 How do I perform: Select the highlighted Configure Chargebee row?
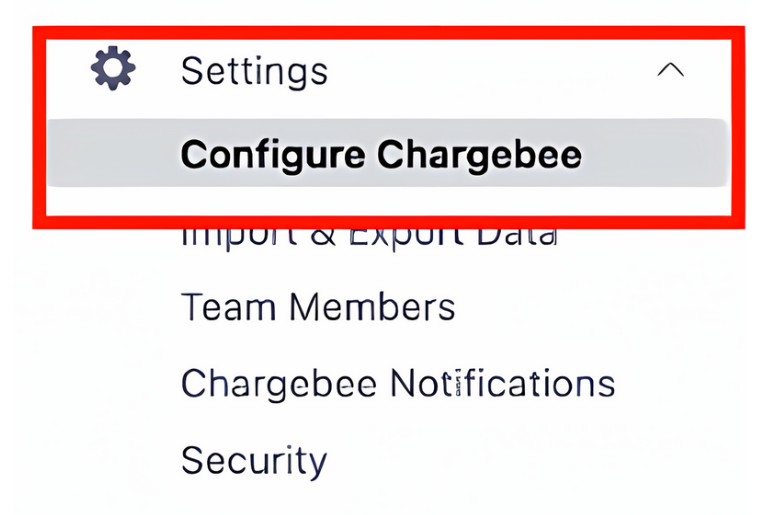tap(388, 152)
